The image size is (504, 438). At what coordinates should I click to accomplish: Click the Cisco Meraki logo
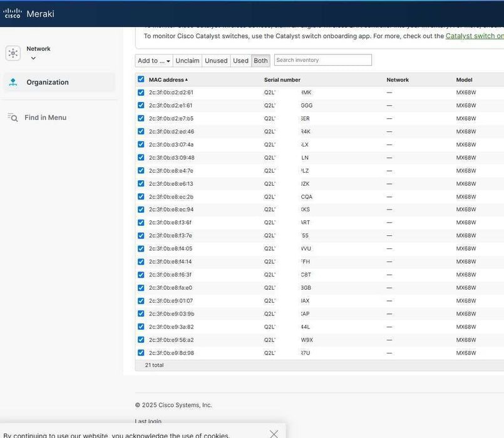coord(29,14)
